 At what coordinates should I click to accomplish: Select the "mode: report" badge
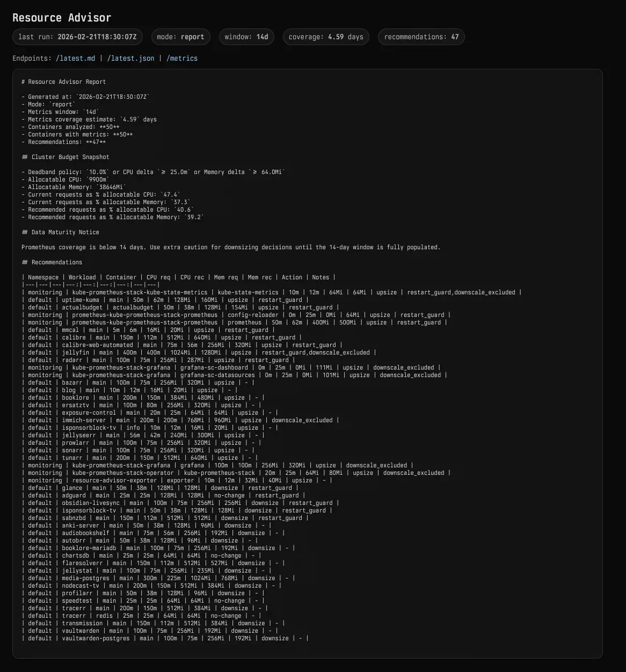(180, 37)
